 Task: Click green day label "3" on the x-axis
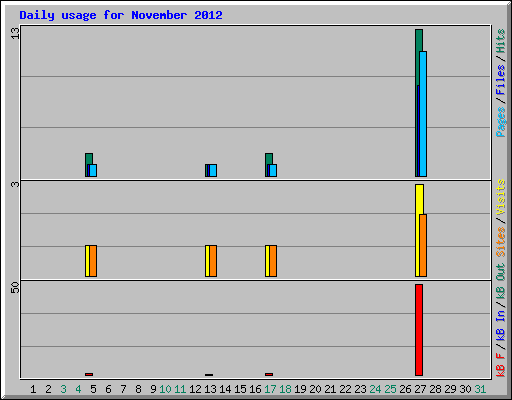click(x=63, y=389)
